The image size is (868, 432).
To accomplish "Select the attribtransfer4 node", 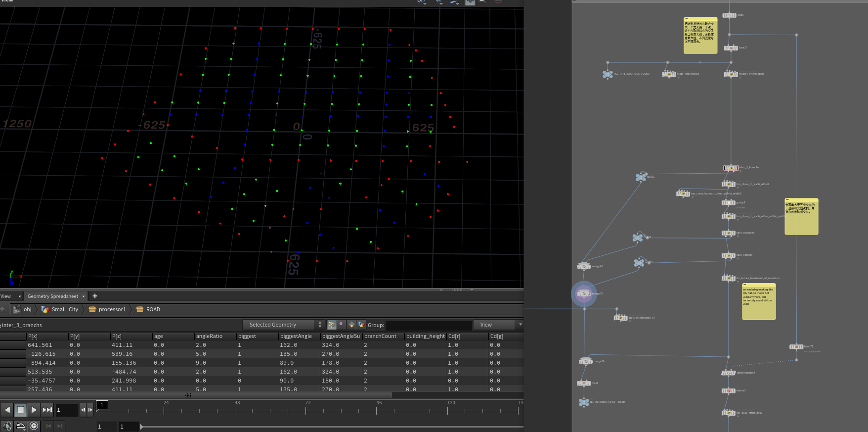I will pyautogui.click(x=728, y=373).
